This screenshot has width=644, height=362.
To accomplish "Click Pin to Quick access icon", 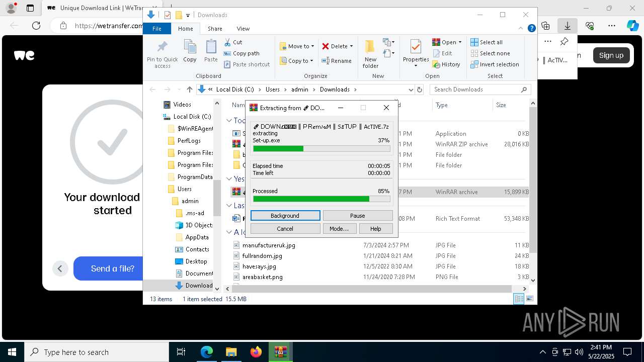I will (x=162, y=54).
